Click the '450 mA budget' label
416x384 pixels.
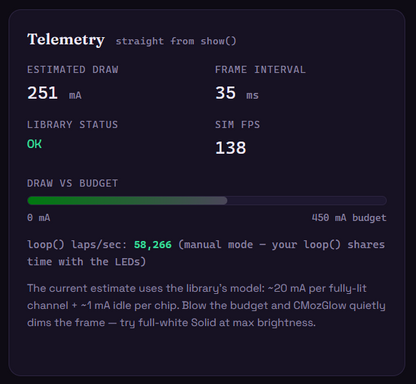pyautogui.click(x=349, y=218)
